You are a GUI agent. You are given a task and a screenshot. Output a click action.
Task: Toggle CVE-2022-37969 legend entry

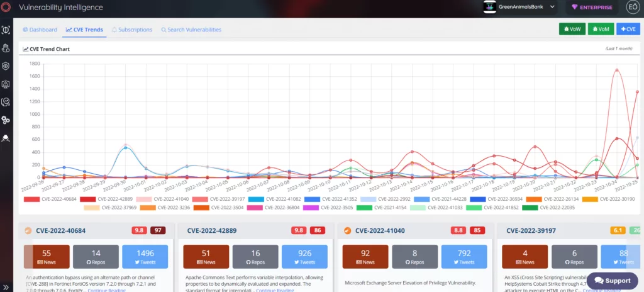click(110, 208)
